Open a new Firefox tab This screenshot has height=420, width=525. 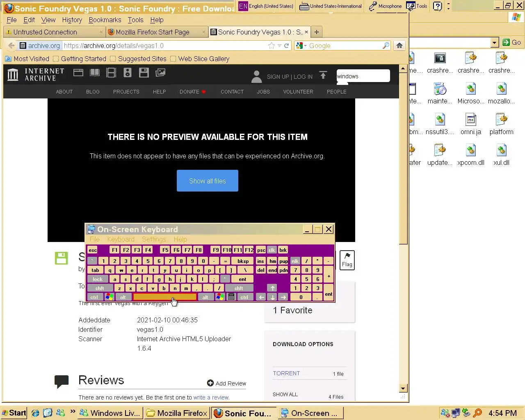(316, 32)
